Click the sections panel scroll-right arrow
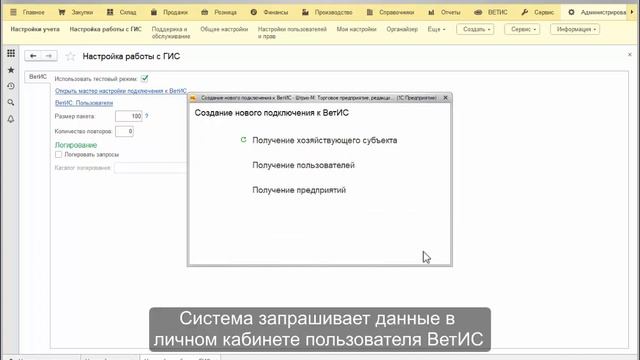 tap(632, 12)
